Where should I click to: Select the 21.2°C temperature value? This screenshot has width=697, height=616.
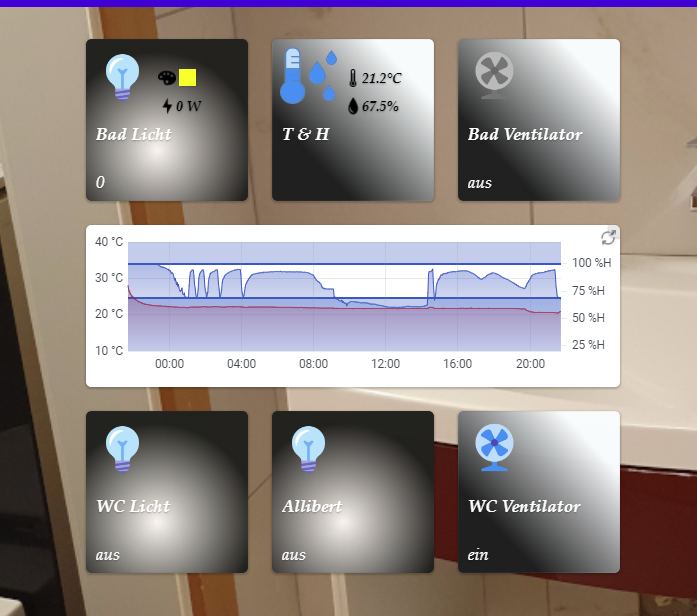click(381, 78)
